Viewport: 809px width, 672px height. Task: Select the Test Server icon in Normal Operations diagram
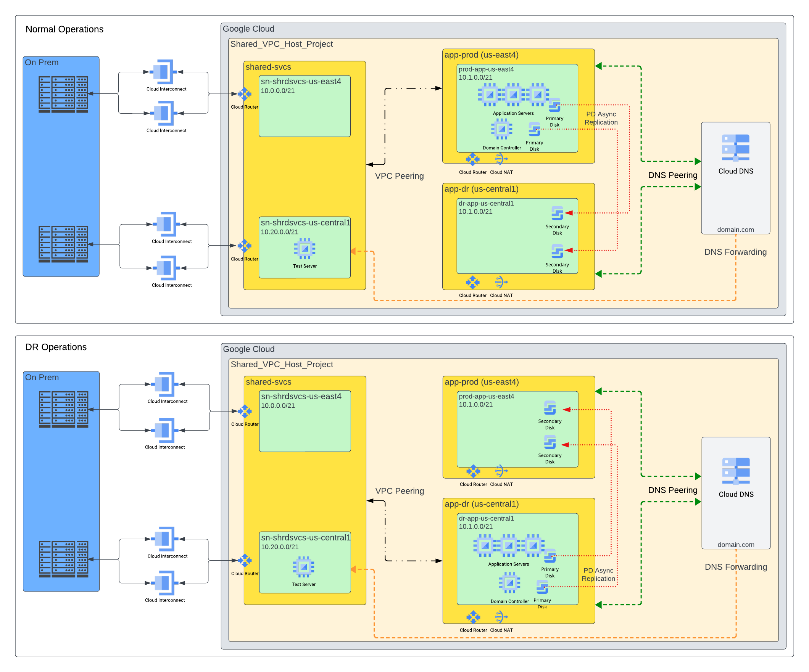305,248
